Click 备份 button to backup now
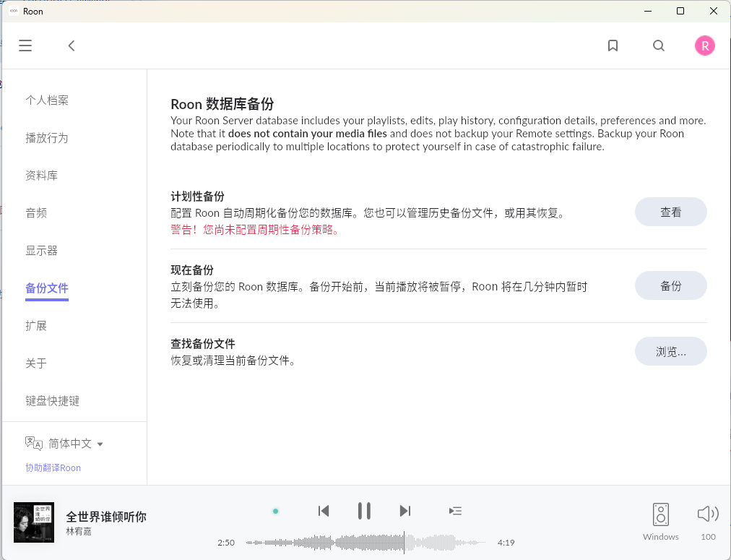731x560 pixels. point(670,286)
